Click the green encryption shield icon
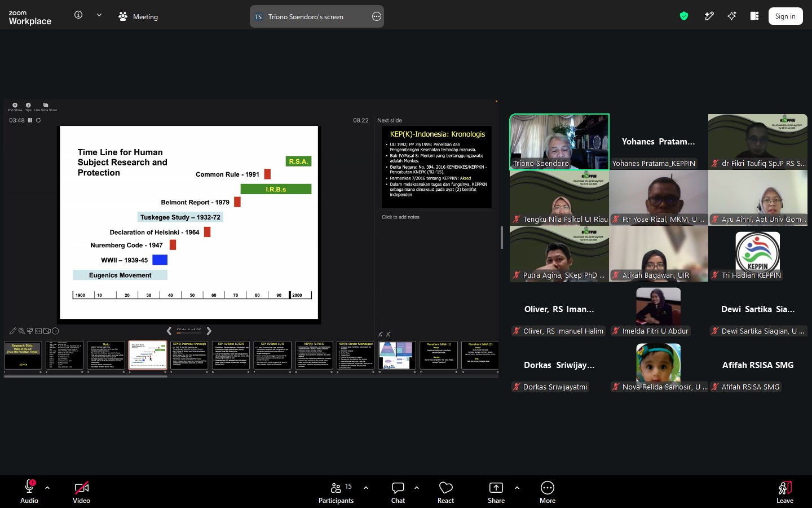The image size is (812, 508). click(x=684, y=16)
